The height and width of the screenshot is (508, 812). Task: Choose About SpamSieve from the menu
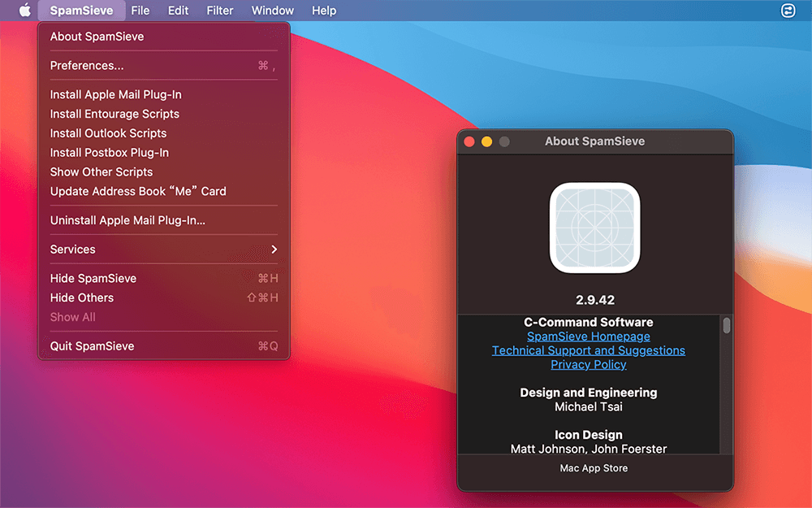point(164,37)
